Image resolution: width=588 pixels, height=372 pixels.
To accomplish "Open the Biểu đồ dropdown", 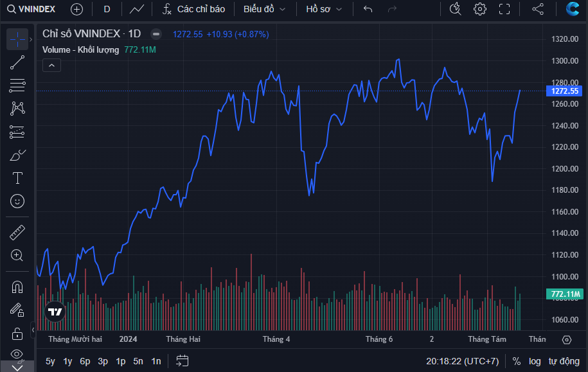I will click(264, 9).
